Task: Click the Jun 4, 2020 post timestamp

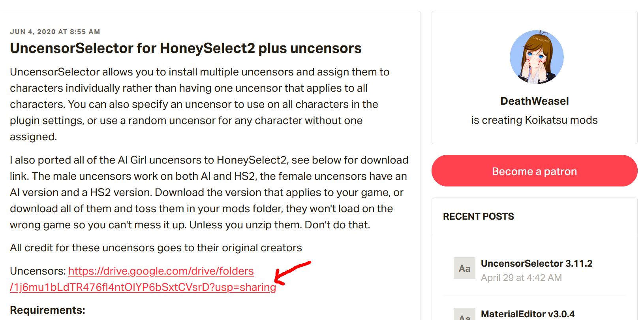Action: pyautogui.click(x=55, y=32)
